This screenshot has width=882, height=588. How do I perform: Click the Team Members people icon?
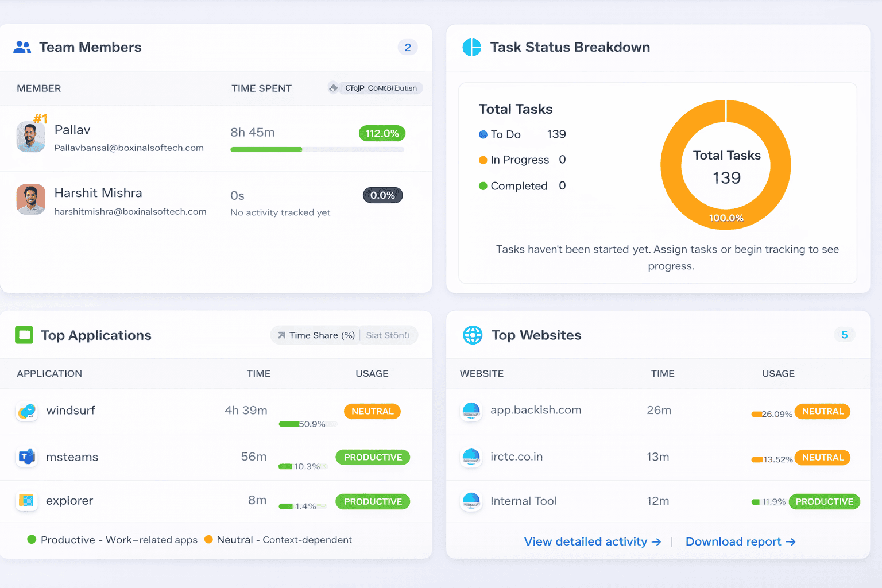pos(22,48)
